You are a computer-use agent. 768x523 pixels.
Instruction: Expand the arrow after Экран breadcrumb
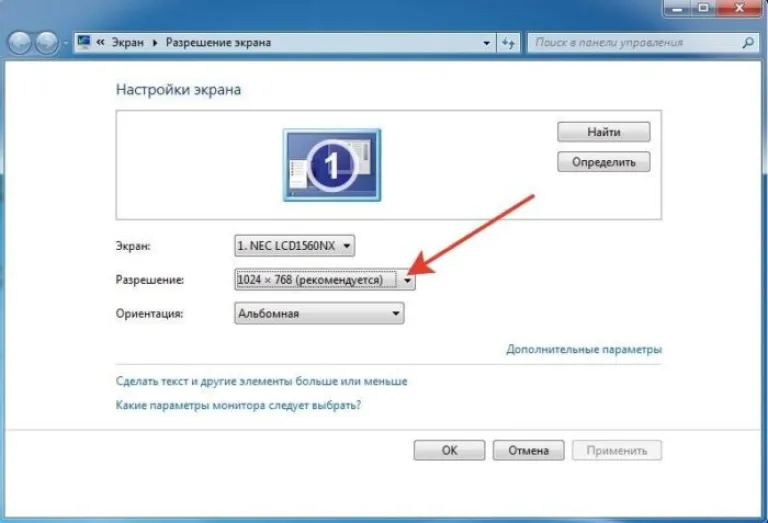coord(155,43)
